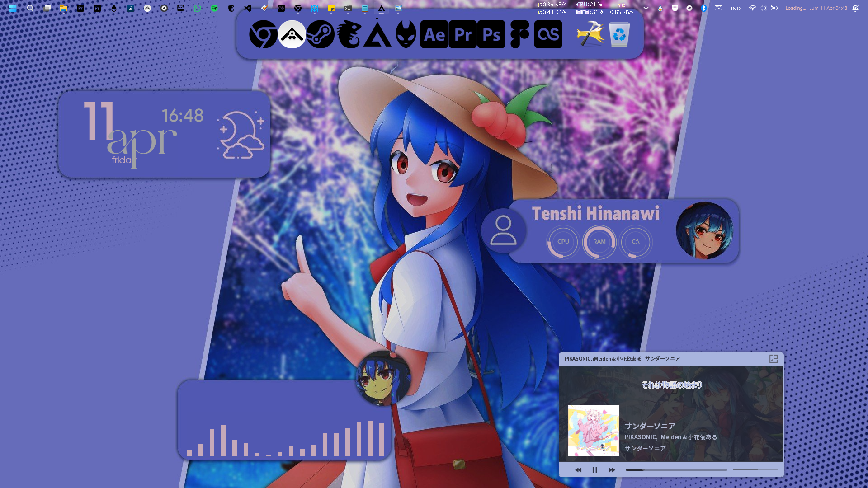Launch Photoshop from the dock

point(491,34)
